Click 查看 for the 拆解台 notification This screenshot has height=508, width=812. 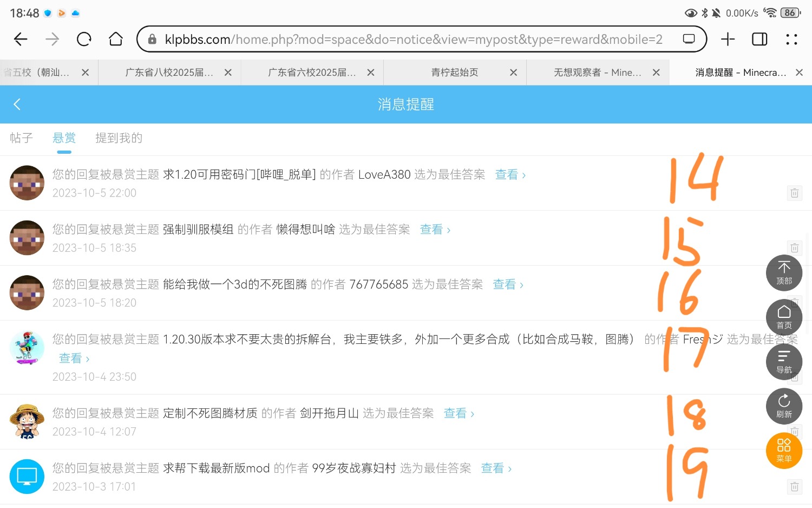(x=74, y=359)
